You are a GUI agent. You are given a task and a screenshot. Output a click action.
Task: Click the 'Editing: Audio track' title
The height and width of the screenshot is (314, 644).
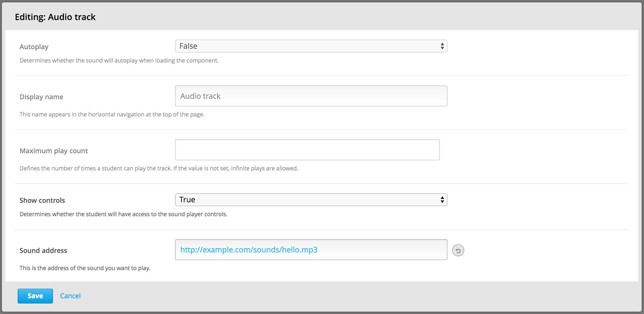[x=55, y=17]
